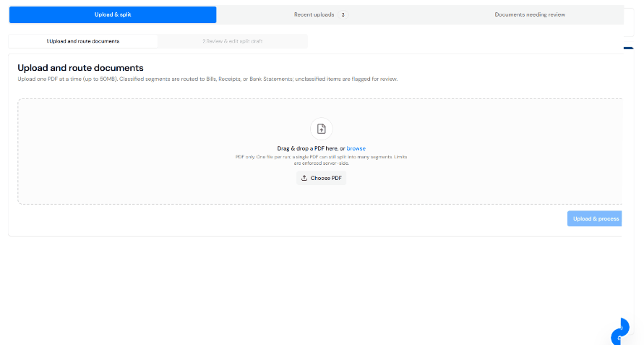Switch to the Upload & split tab

(x=113, y=14)
